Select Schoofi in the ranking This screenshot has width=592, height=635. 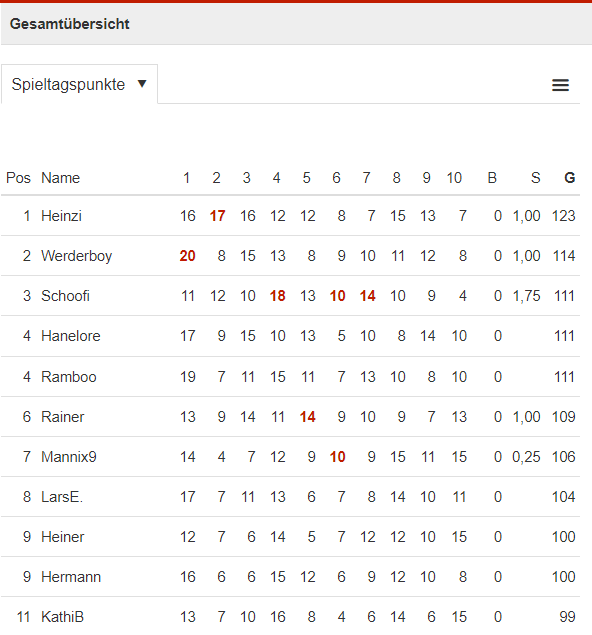(x=65, y=296)
